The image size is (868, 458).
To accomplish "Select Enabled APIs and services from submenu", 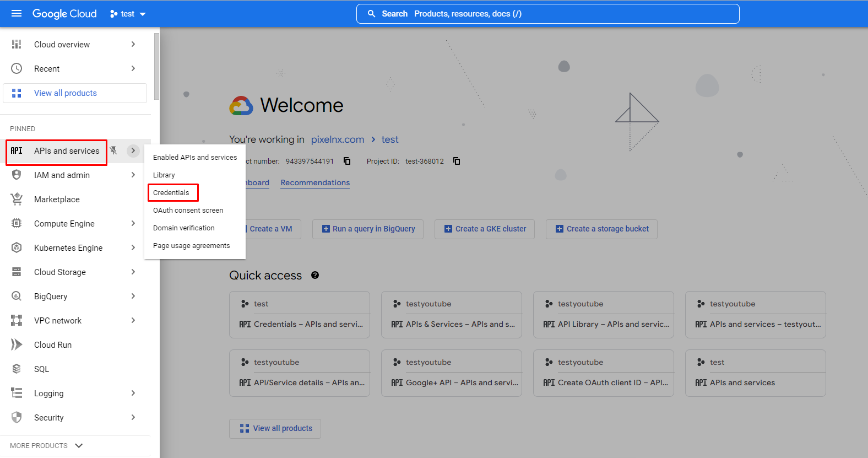I will 195,157.
